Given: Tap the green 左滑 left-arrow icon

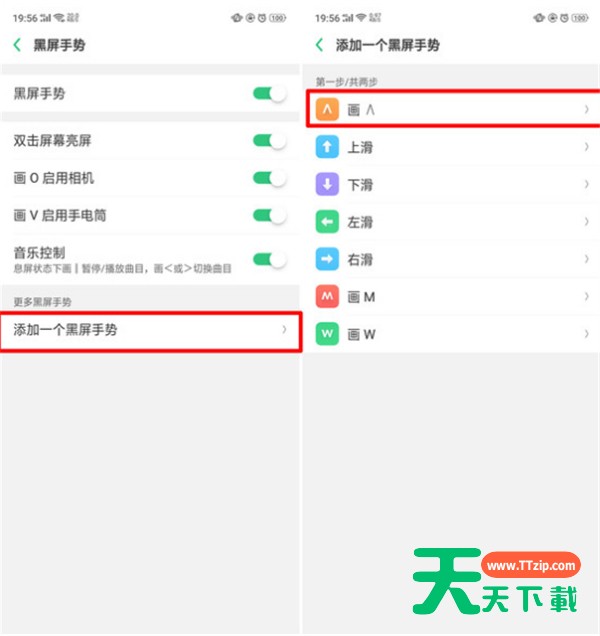Looking at the screenshot, I should click(x=327, y=221).
